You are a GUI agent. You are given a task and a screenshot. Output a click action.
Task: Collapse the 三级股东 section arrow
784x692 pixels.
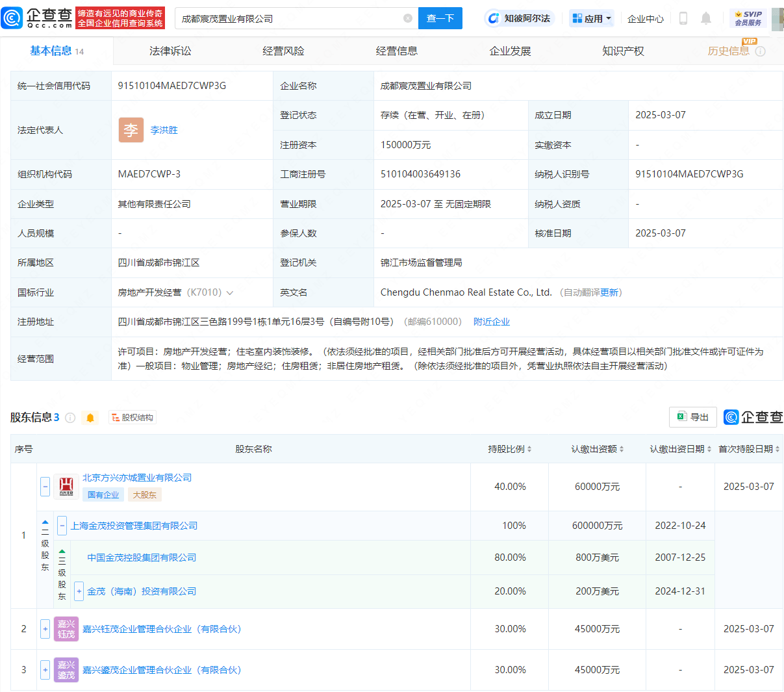coord(62,552)
